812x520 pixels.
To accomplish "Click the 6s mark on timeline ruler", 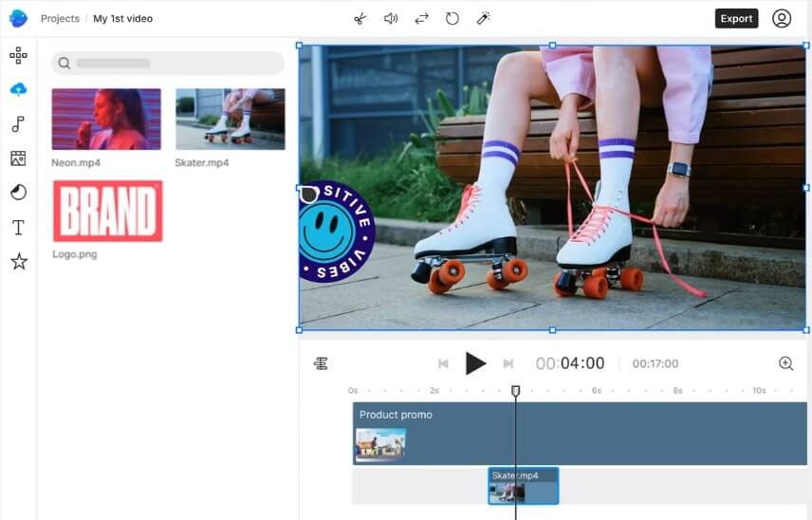I will 597,391.
